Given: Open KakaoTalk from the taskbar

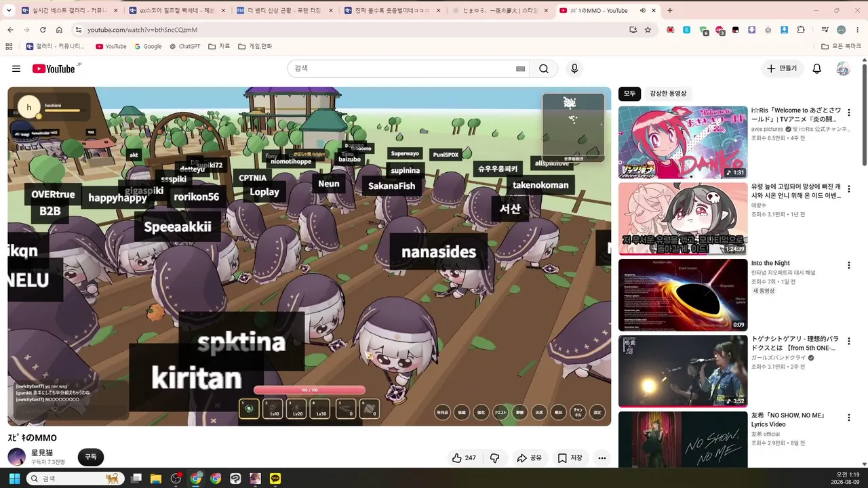Looking at the screenshot, I should click(x=275, y=479).
